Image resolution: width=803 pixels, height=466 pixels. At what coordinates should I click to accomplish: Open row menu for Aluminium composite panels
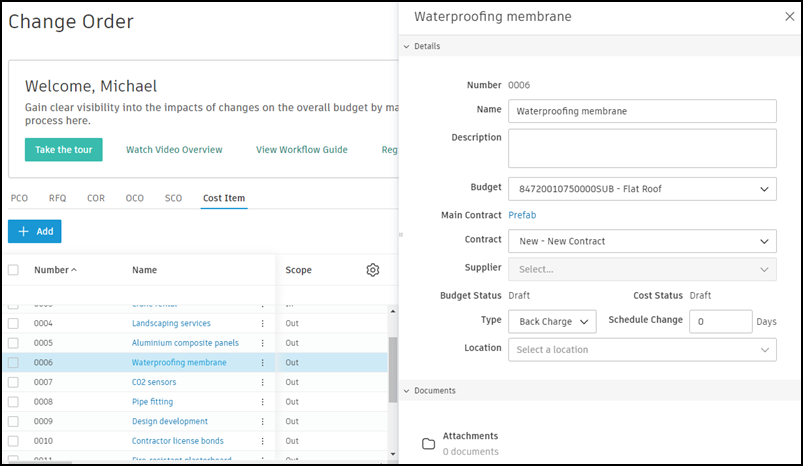pyautogui.click(x=263, y=343)
